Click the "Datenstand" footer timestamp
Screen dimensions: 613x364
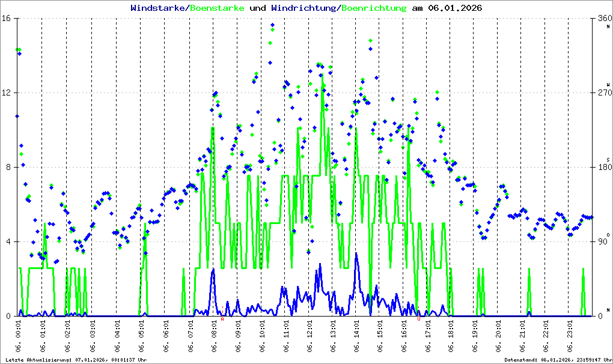click(558, 360)
